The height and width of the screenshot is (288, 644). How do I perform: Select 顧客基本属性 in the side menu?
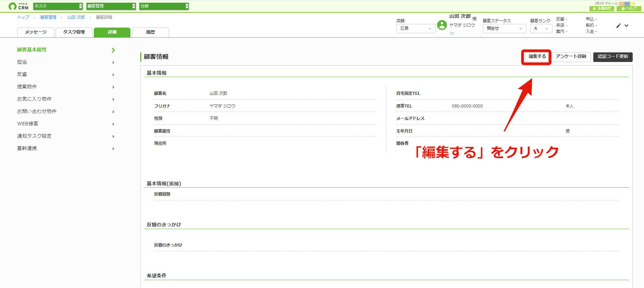(x=32, y=50)
